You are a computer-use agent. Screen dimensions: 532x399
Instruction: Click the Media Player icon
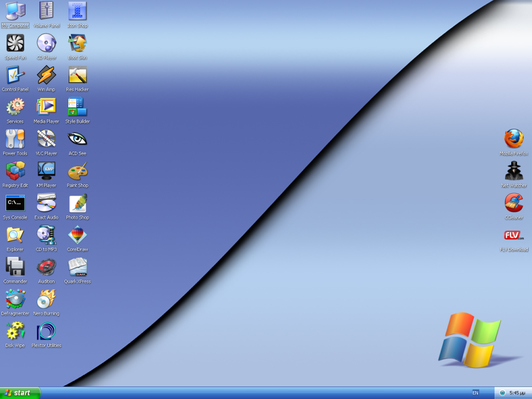(x=46, y=107)
